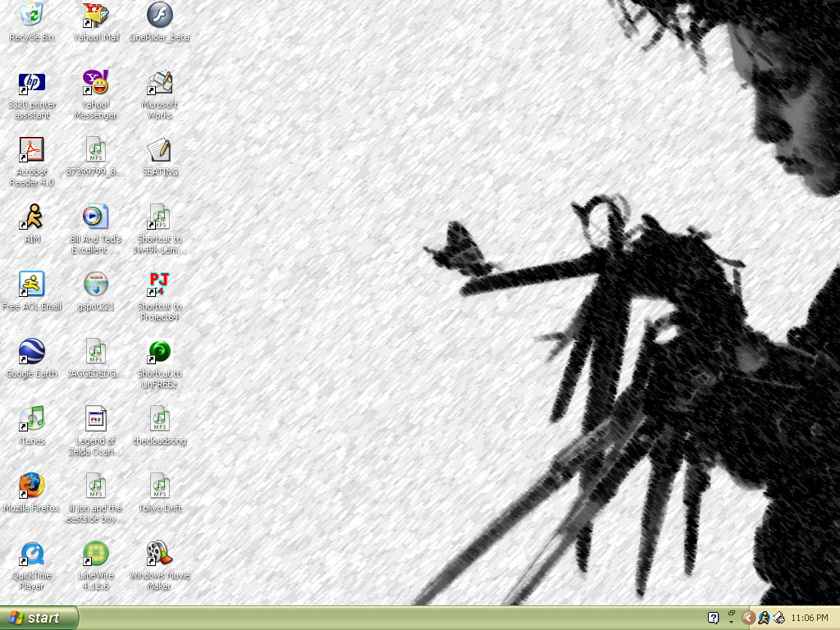The height and width of the screenshot is (630, 840).
Task: Select the Microsoft Works shortcut
Action: click(x=160, y=83)
